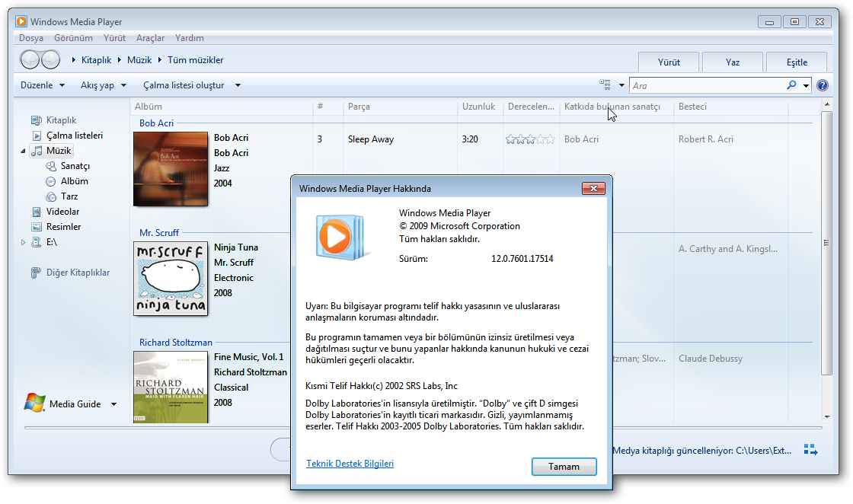Open the Dosya menu
This screenshot has width=853, height=504.
[x=31, y=38]
